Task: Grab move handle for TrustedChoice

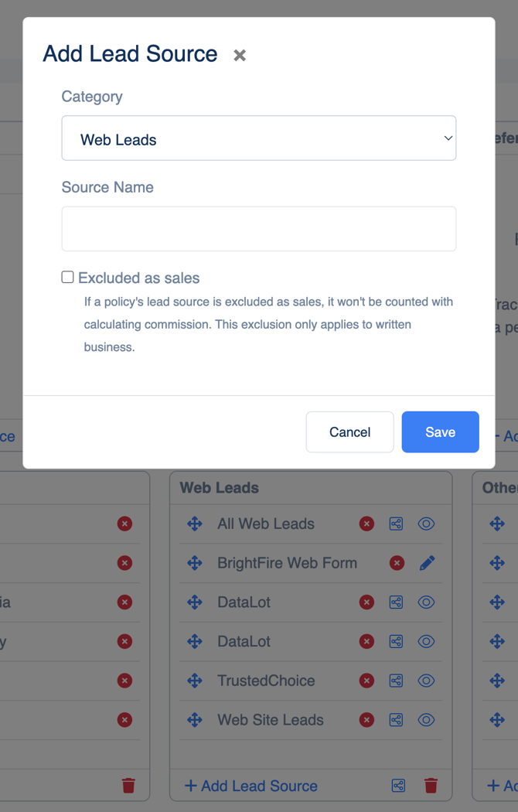Action: (x=195, y=681)
